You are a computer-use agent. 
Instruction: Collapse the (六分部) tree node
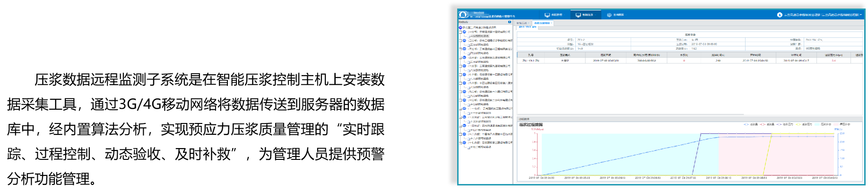pos(460,66)
